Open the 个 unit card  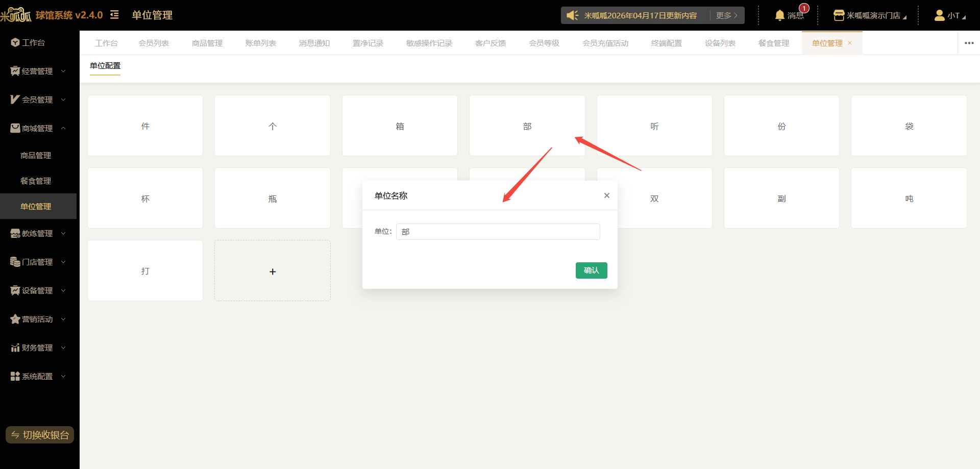point(273,126)
